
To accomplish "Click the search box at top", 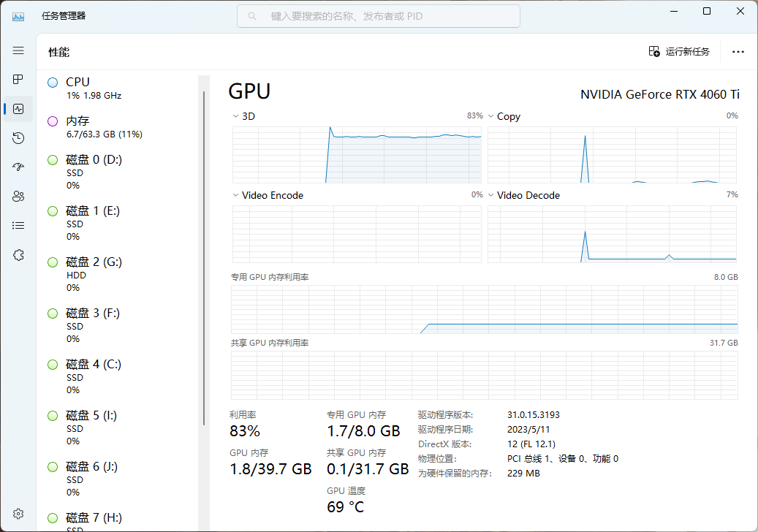I will (x=379, y=16).
